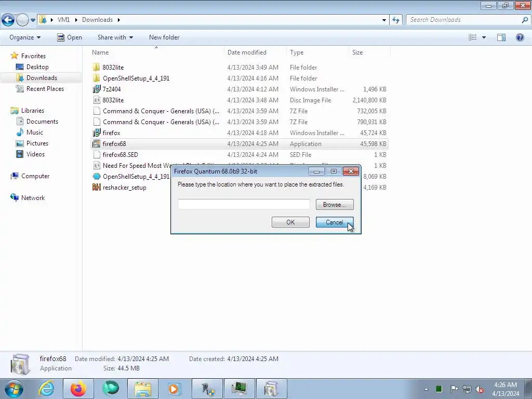Viewport: 532px width, 399px height.
Task: Click the volume speaker tray icon
Action: 480,389
